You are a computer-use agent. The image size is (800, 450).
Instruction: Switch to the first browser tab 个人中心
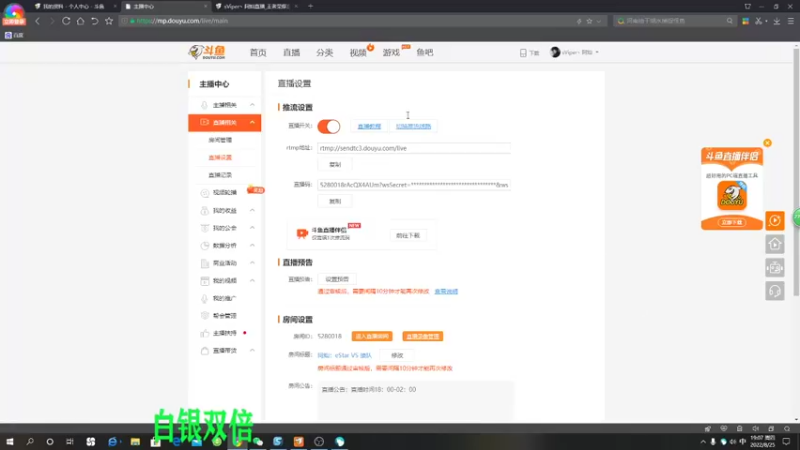(73, 6)
